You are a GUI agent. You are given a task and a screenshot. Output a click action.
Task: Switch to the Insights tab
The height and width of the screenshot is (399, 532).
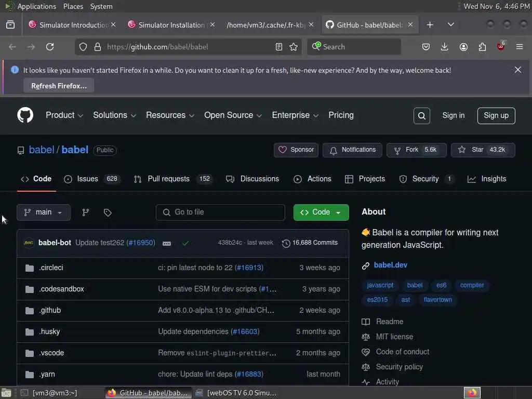point(487,179)
